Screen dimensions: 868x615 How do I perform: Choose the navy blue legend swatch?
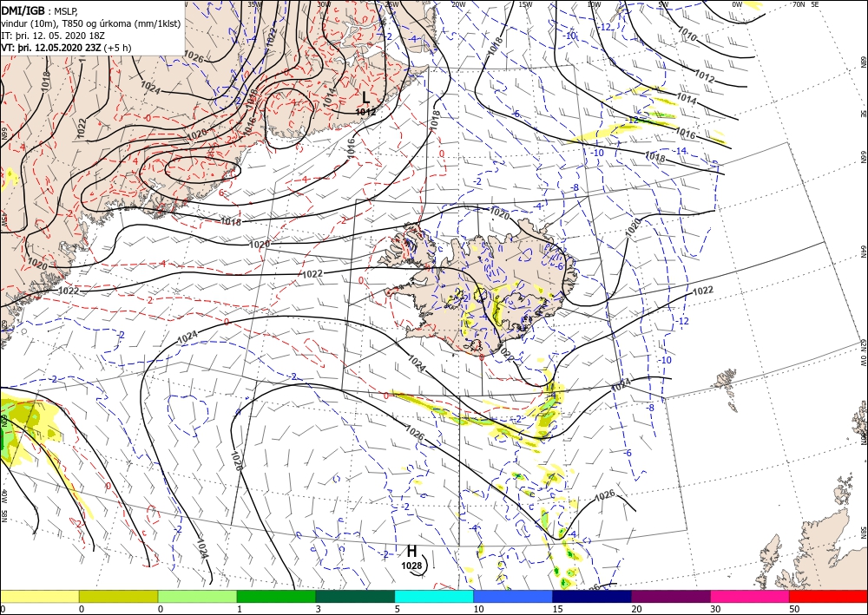(592, 596)
